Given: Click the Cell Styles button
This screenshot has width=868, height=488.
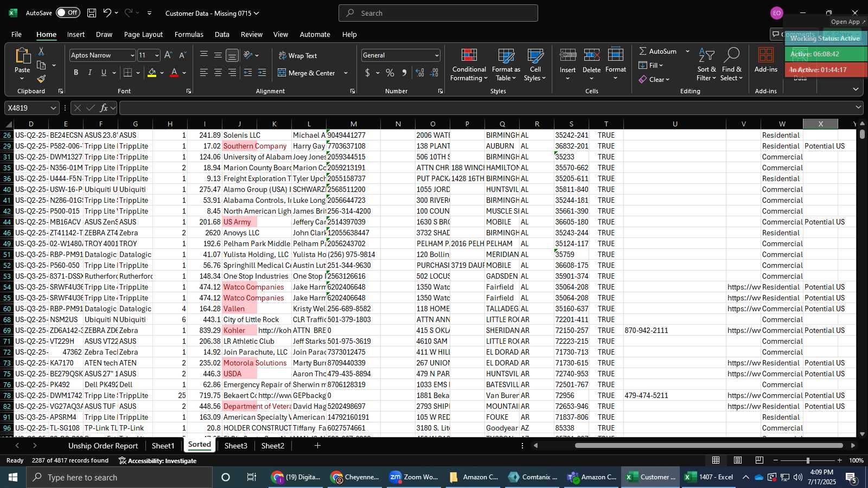Looking at the screenshot, I should (x=535, y=65).
